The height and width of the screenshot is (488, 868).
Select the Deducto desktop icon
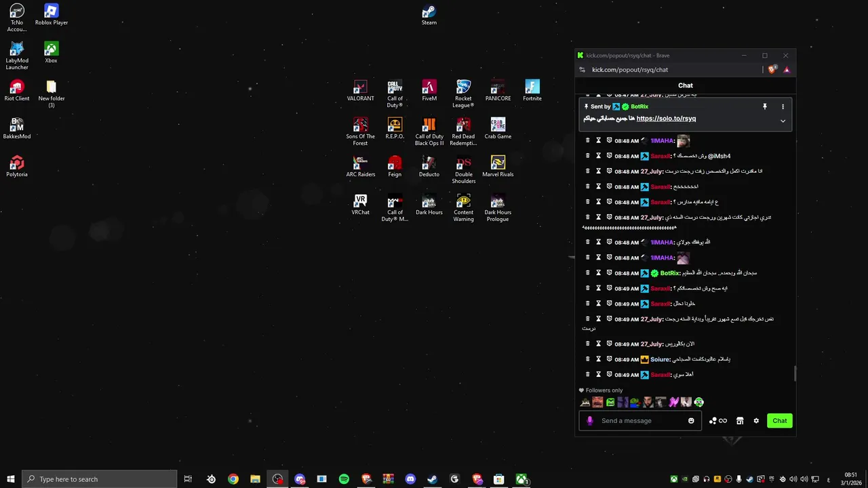click(x=429, y=167)
